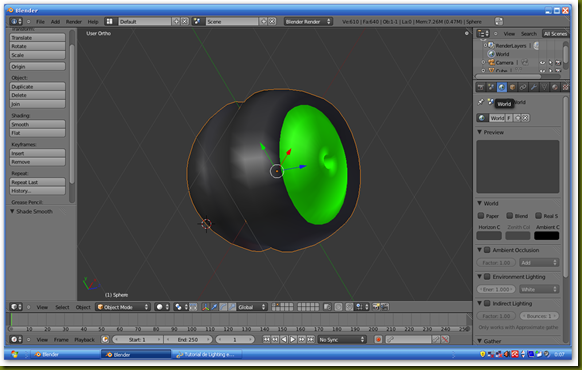Image resolution: width=582 pixels, height=370 pixels.
Task: Open the No Sync dropdown
Action: tap(342, 340)
